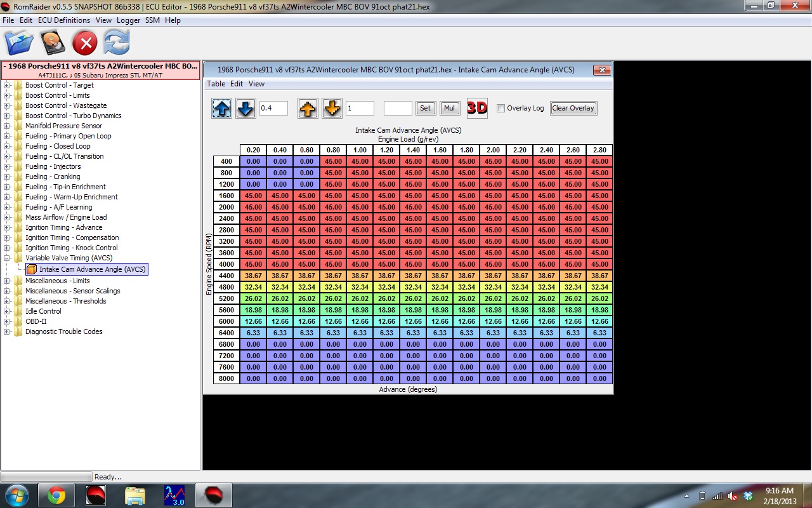Show hidden tray icons arrow

688,496
